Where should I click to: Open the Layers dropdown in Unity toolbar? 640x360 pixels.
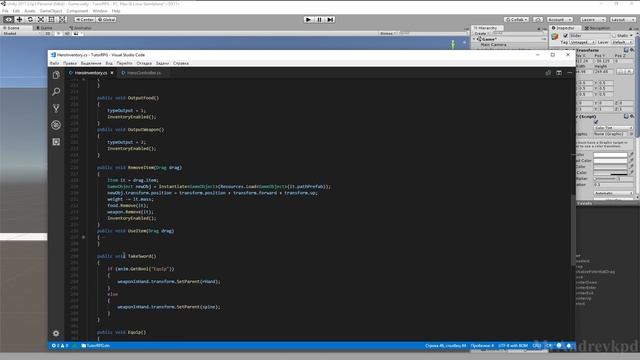[592, 20]
